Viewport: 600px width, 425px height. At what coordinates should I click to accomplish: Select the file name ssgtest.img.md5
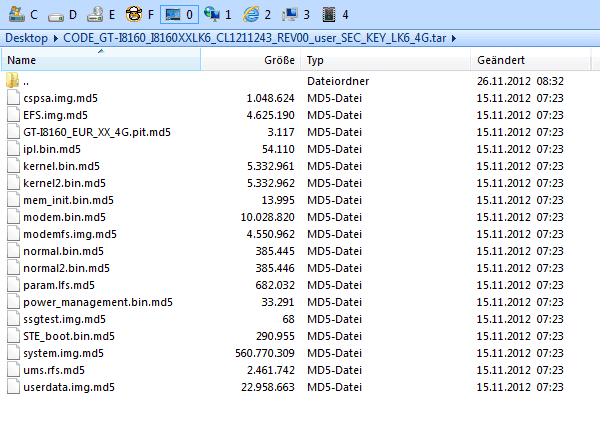pos(64,319)
